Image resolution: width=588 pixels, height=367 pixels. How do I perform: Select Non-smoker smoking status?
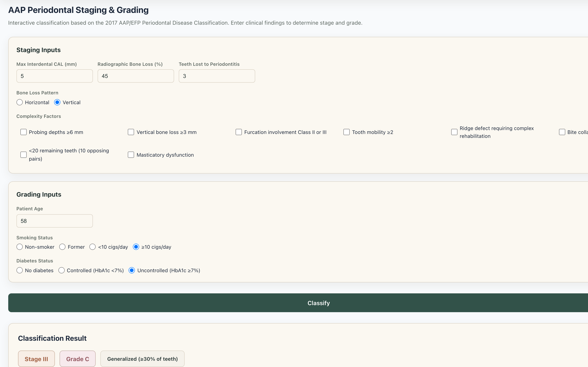tap(20, 247)
